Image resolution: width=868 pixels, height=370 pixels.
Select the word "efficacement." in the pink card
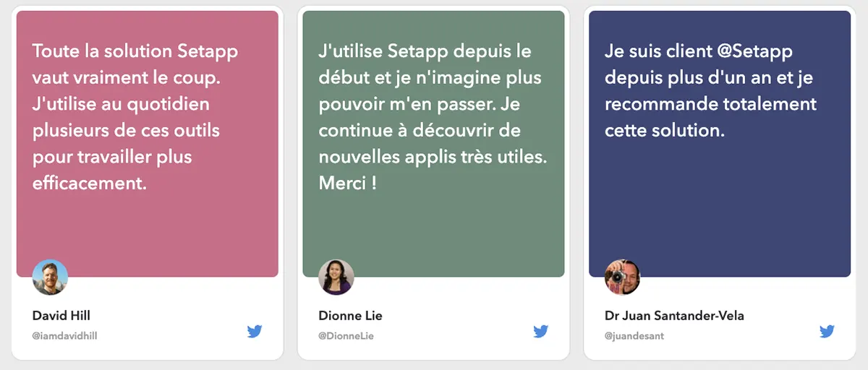point(90,183)
